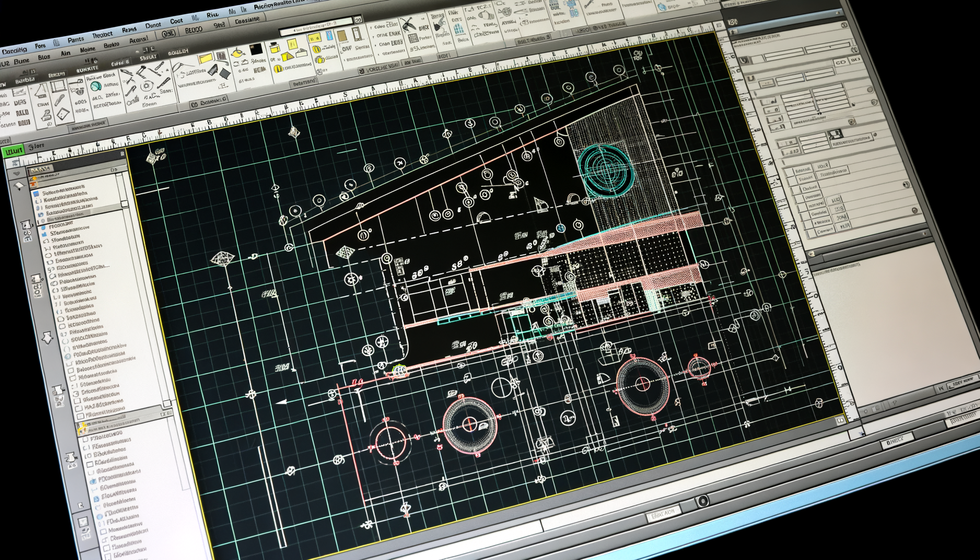Image resolution: width=980 pixels, height=560 pixels.
Task: Click the CD button in right panel
Action: (x=841, y=62)
